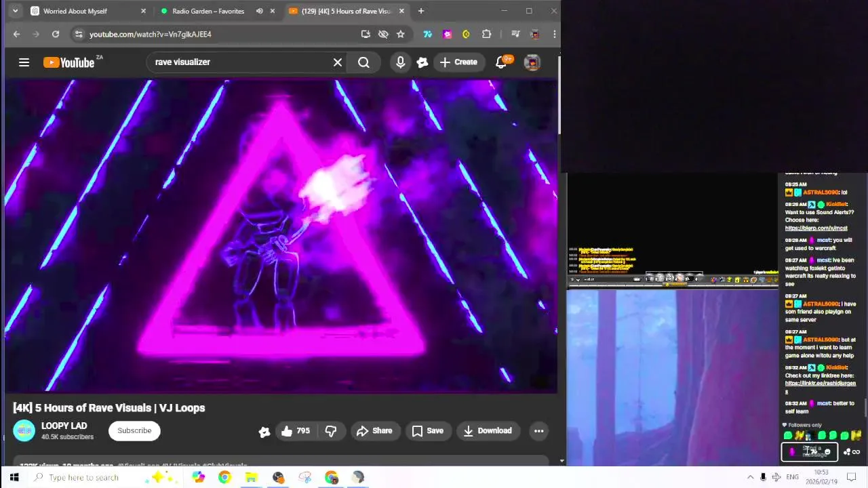Open the LOOPY LAD channel avatar
The image size is (868, 488).
click(24, 430)
